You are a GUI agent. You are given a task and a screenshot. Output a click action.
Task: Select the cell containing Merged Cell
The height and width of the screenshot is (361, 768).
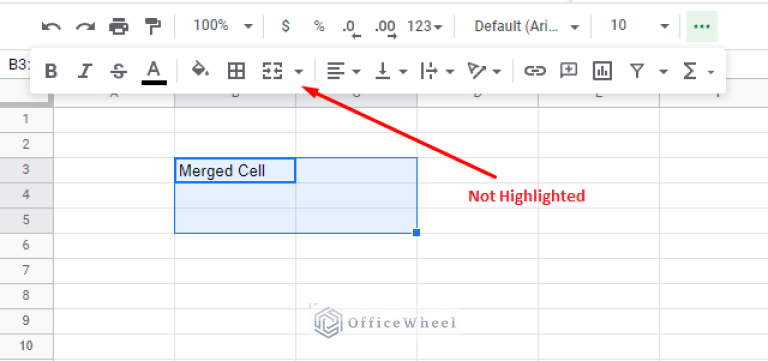[235, 170]
